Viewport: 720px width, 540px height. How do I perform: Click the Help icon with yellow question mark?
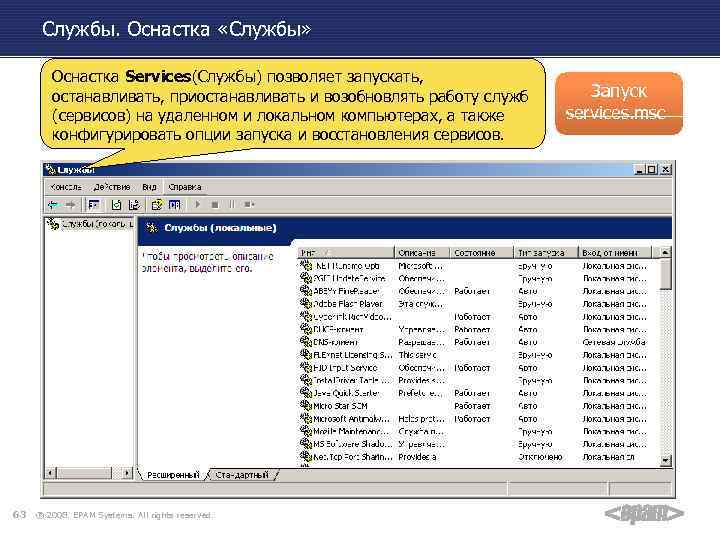tap(157, 205)
